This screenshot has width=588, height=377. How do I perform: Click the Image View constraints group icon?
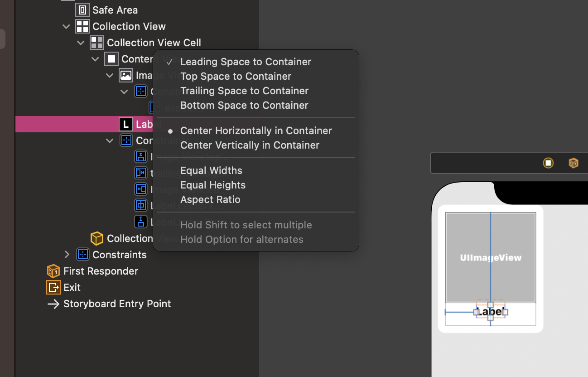[140, 92]
